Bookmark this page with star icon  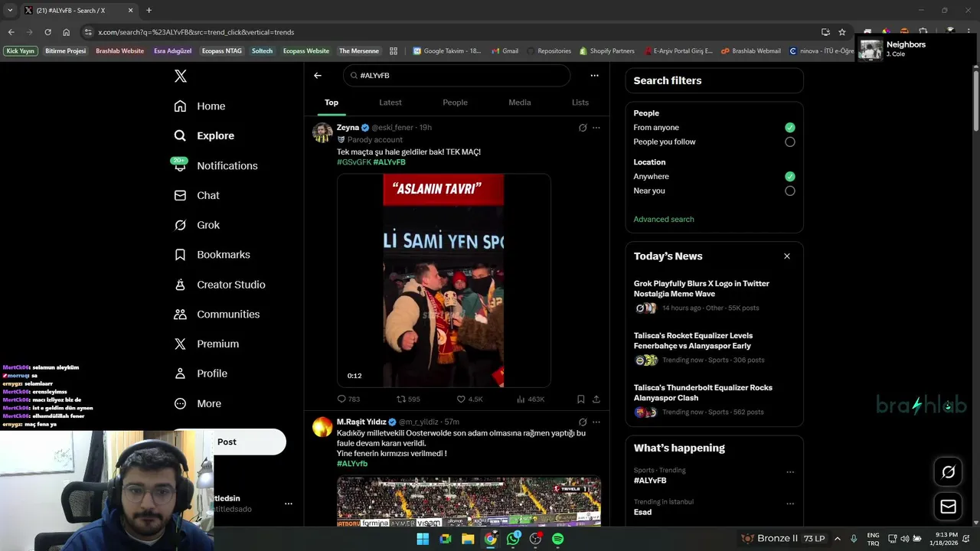click(842, 32)
